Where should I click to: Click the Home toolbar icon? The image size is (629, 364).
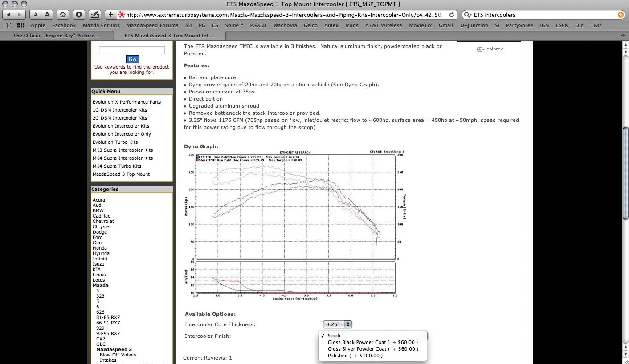click(x=63, y=15)
